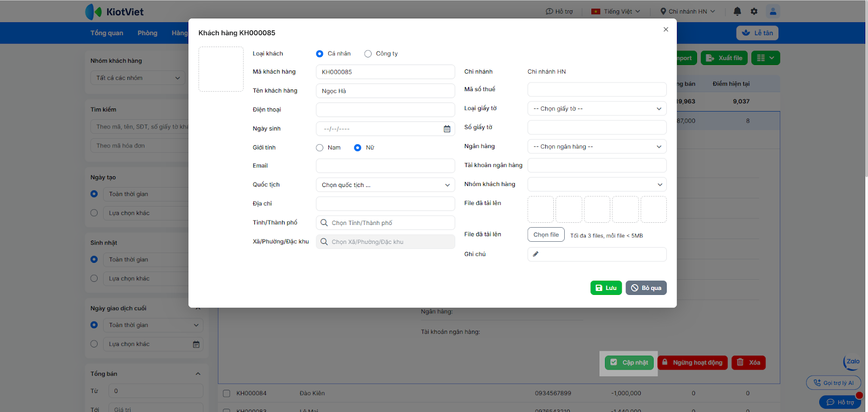Image resolution: width=868 pixels, height=412 pixels.
Task: Open the Hỗ trợ chat bubble button
Action: coord(840,402)
